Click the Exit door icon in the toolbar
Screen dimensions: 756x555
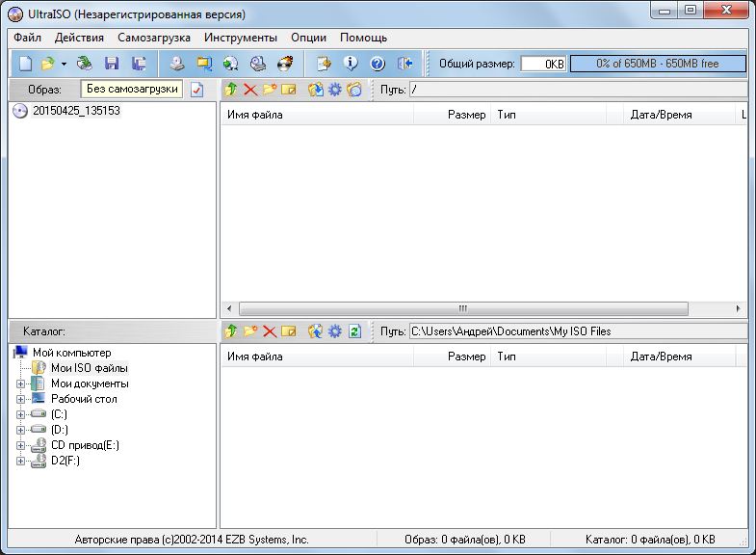click(x=404, y=64)
